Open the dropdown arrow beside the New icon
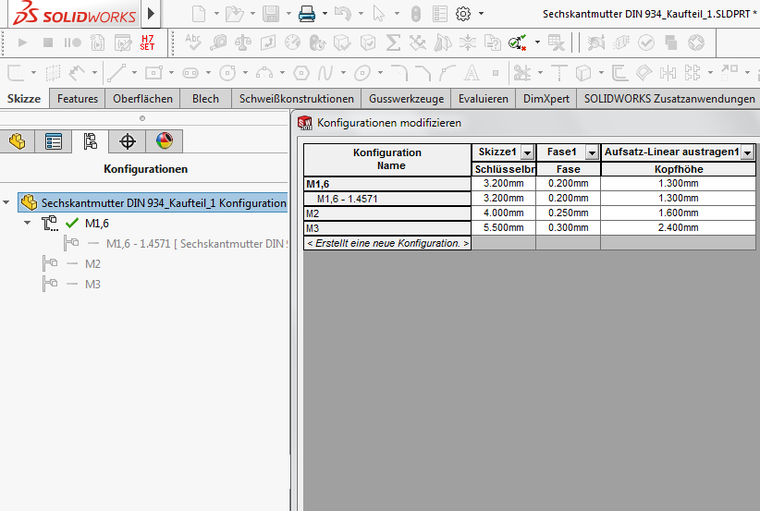 pos(216,14)
